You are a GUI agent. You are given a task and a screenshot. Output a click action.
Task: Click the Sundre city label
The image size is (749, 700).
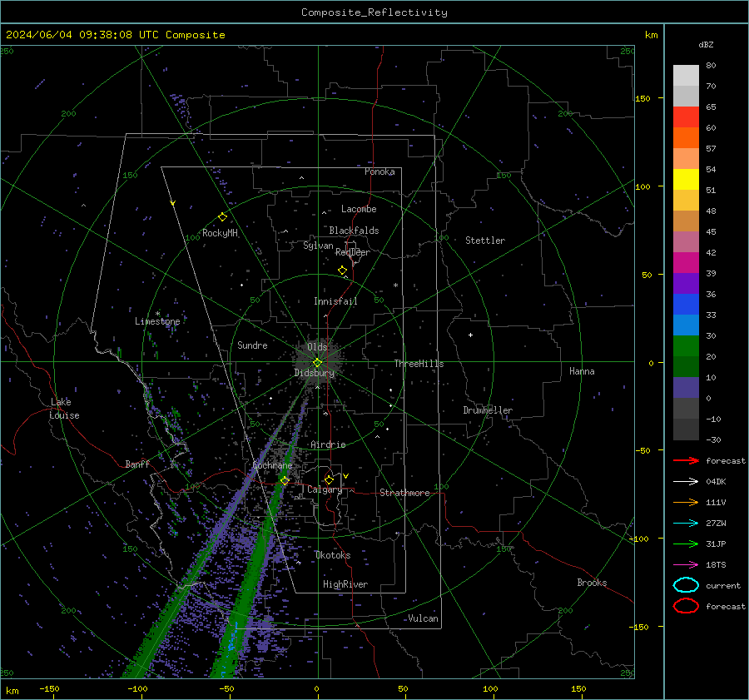pos(252,345)
